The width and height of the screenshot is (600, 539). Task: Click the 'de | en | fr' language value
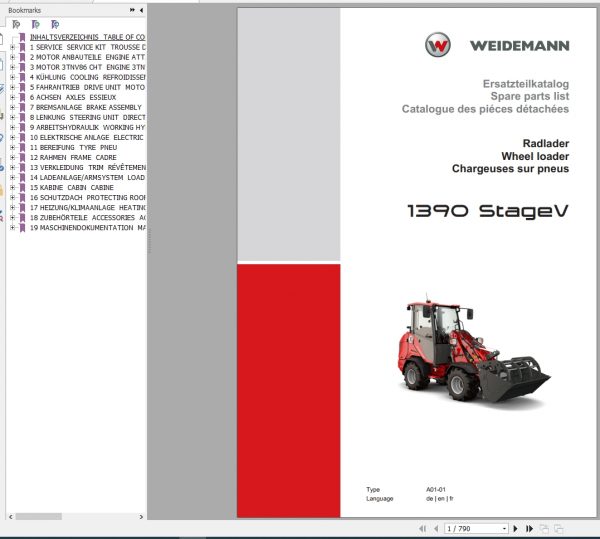[440, 498]
